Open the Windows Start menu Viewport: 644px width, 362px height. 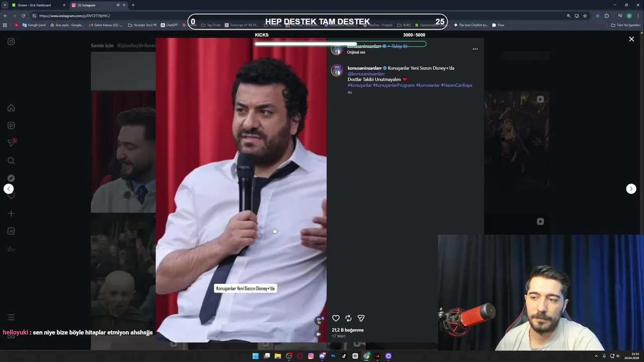[255, 356]
